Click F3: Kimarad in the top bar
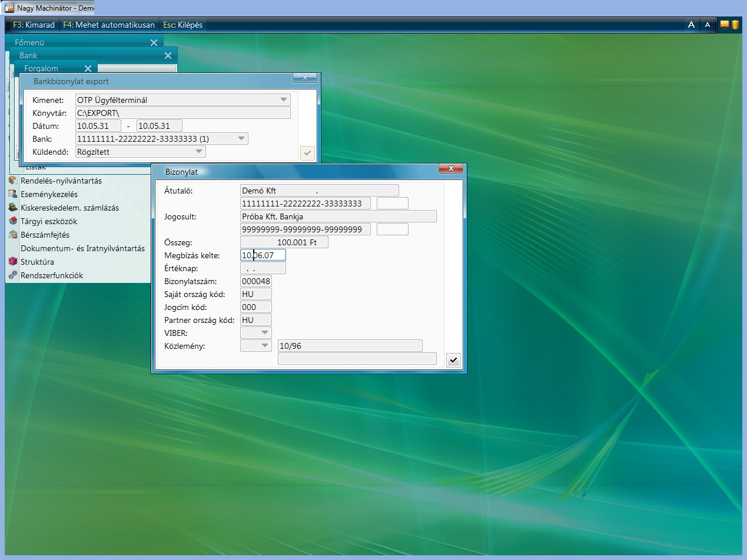 tap(34, 25)
